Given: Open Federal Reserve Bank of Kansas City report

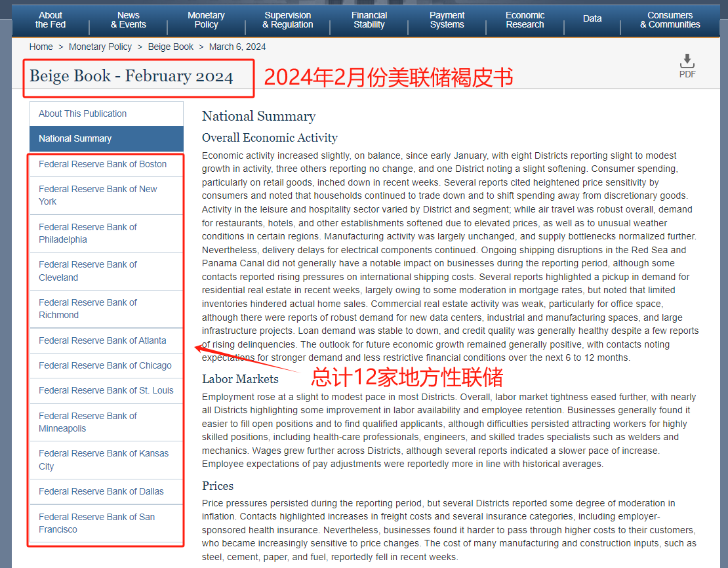Looking at the screenshot, I should (106, 460).
